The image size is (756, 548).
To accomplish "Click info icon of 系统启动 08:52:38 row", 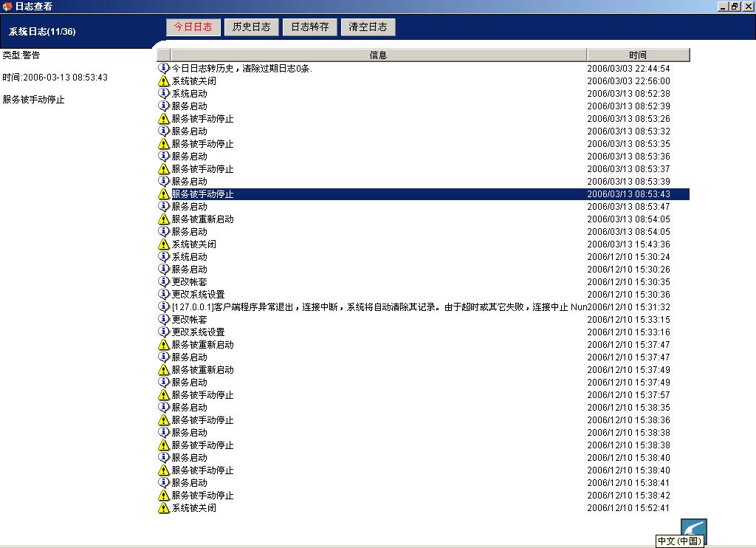I will tap(164, 93).
